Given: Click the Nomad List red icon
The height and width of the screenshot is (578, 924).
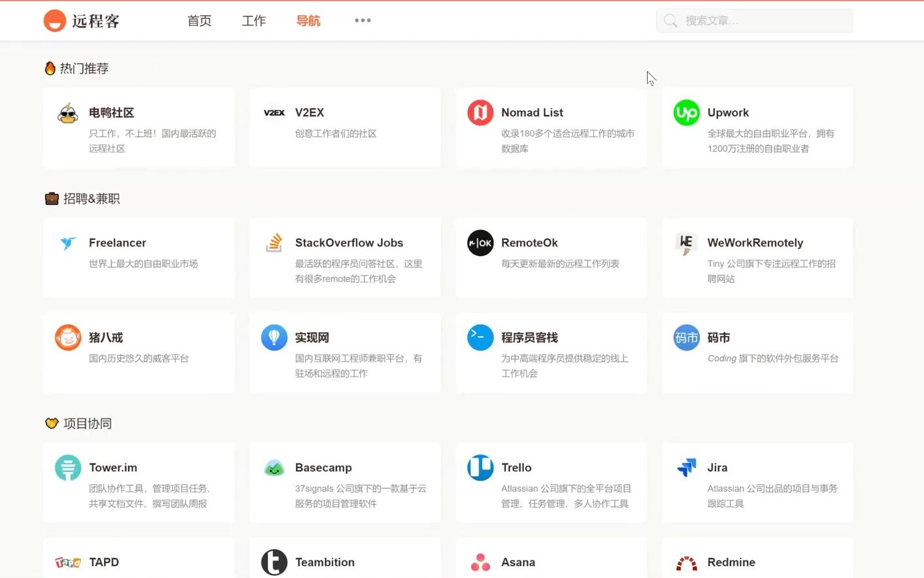Looking at the screenshot, I should [480, 112].
